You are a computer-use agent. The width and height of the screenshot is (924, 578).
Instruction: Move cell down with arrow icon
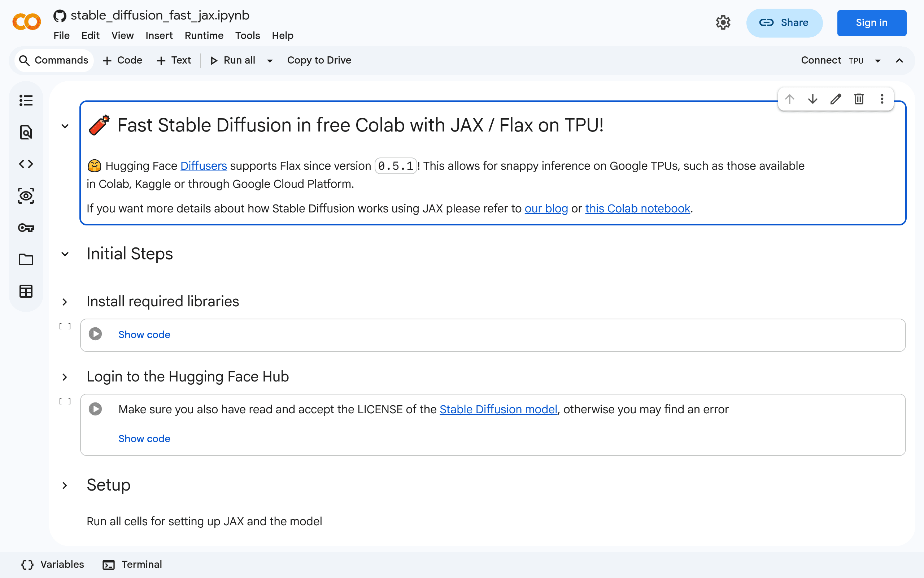click(x=813, y=99)
